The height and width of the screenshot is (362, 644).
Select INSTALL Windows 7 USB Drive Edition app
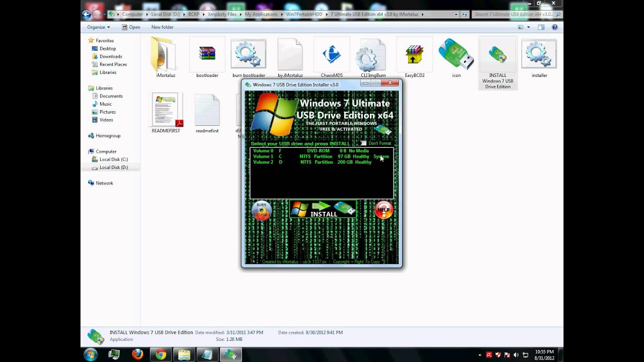coord(498,63)
